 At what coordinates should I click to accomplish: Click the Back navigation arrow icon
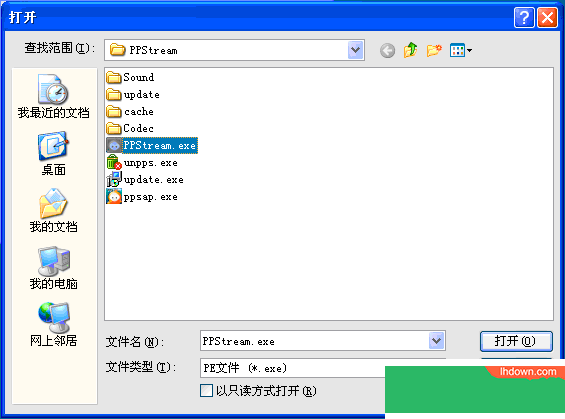[x=387, y=50]
